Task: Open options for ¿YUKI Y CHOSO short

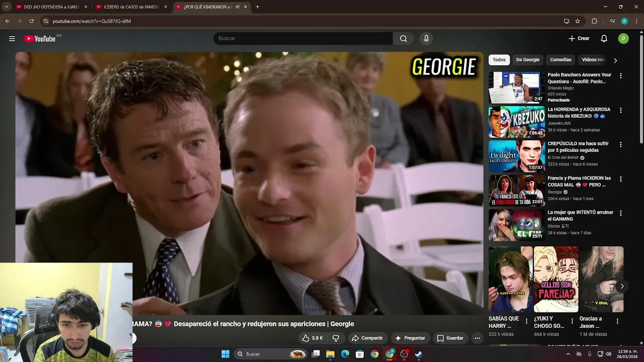Action: point(572,321)
